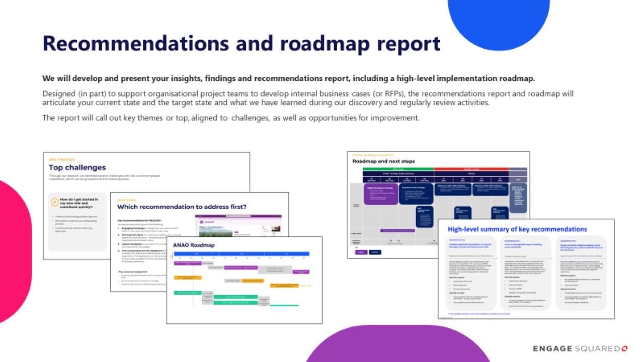Click the 'Recommendations and roadmap report' title
The image size is (644, 362).
pos(242,44)
